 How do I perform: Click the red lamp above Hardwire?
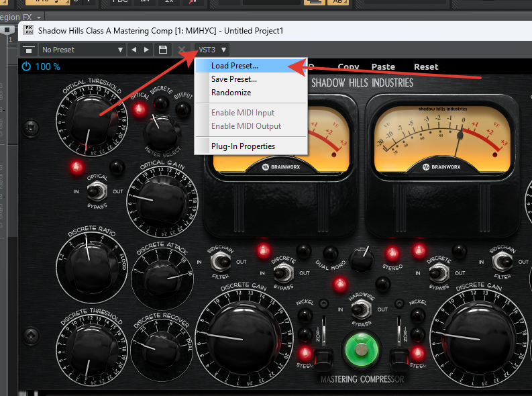(x=339, y=284)
